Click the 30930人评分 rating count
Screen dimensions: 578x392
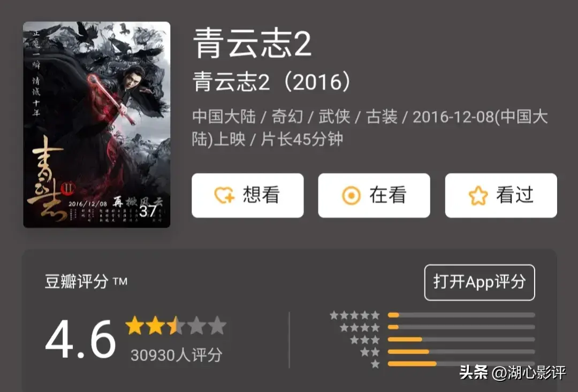[x=177, y=355]
